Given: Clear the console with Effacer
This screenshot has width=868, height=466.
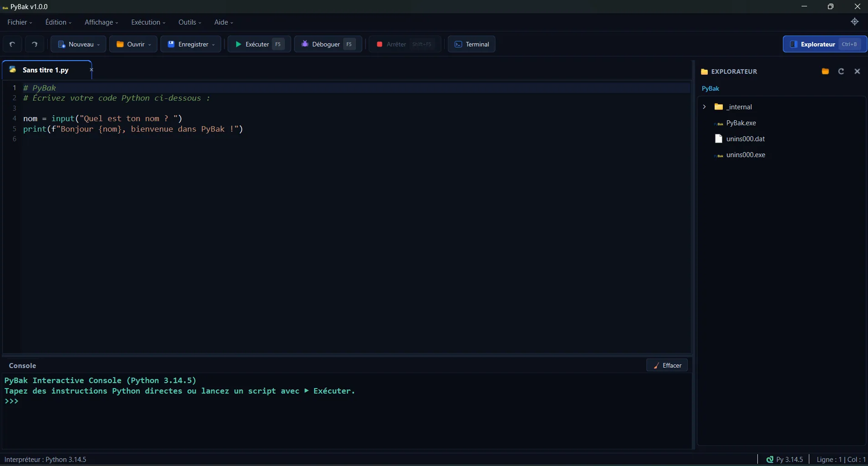Looking at the screenshot, I should click(x=667, y=365).
